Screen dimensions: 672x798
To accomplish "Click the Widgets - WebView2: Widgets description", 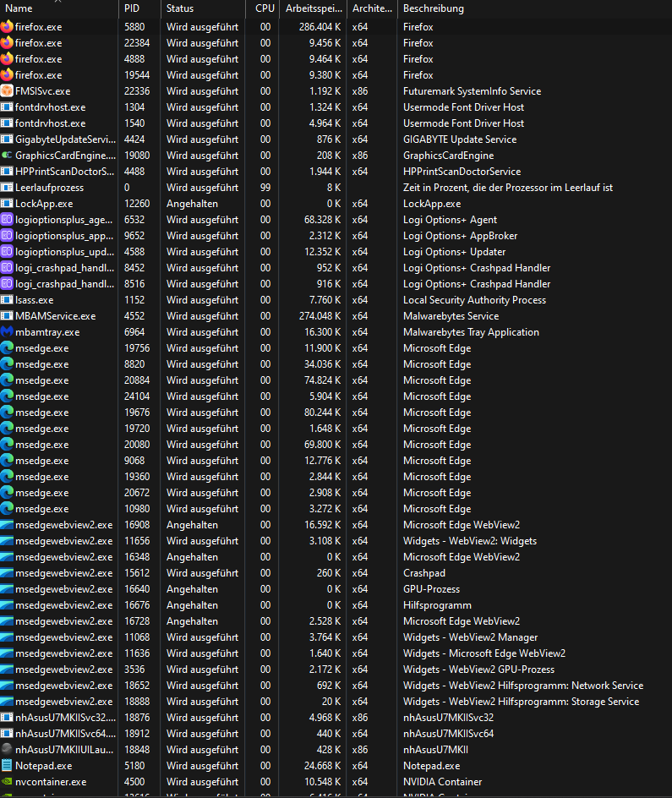I will (470, 541).
